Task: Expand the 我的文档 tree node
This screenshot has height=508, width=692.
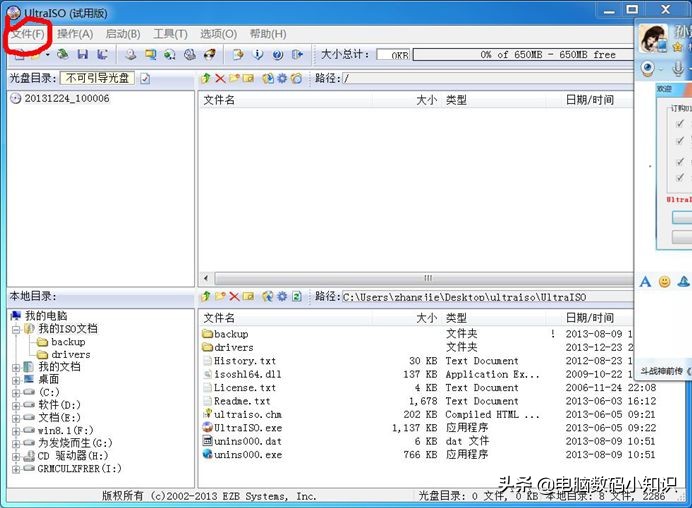Action: [x=16, y=367]
